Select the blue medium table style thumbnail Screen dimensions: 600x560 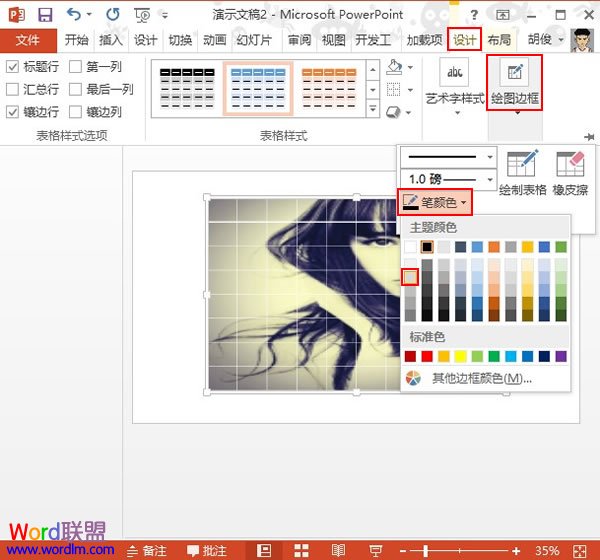[258, 89]
